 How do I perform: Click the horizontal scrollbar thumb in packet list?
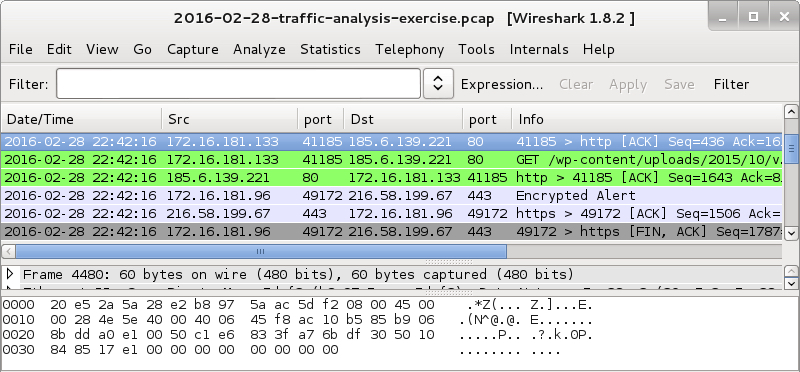261,252
